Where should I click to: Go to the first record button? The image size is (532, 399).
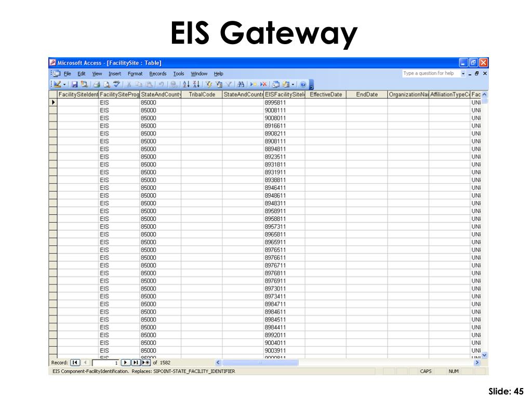pyautogui.click(x=75, y=362)
